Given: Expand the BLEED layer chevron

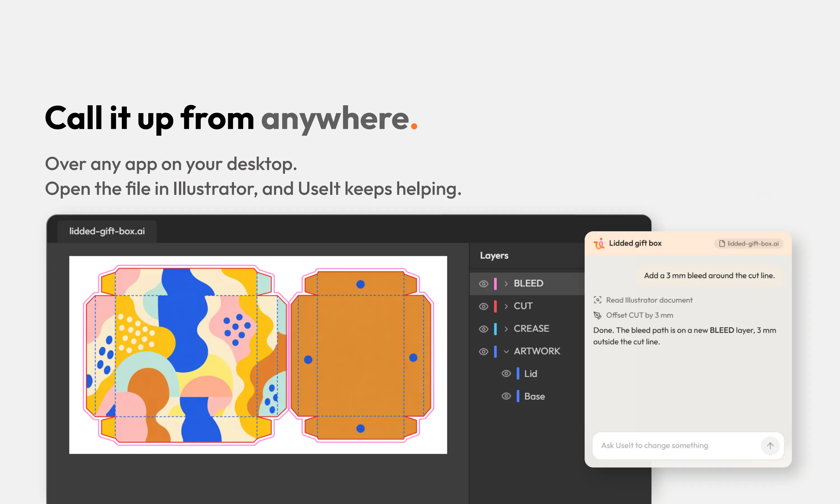Looking at the screenshot, I should [506, 284].
